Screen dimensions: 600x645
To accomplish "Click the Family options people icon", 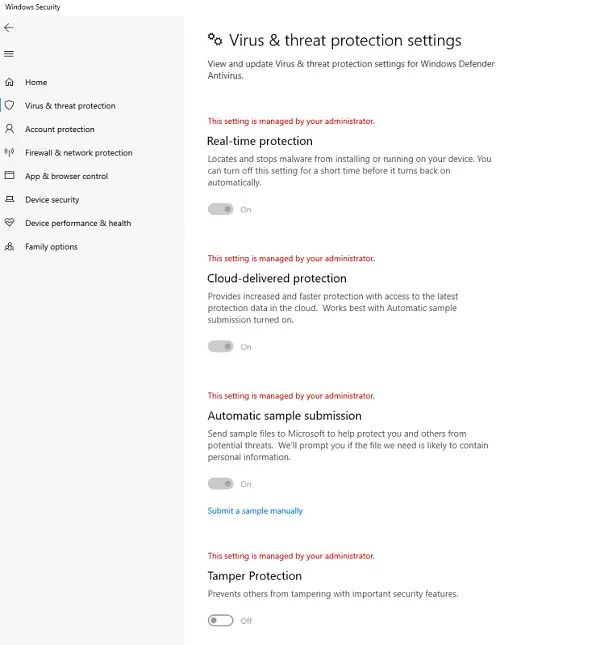I will coord(9,246).
